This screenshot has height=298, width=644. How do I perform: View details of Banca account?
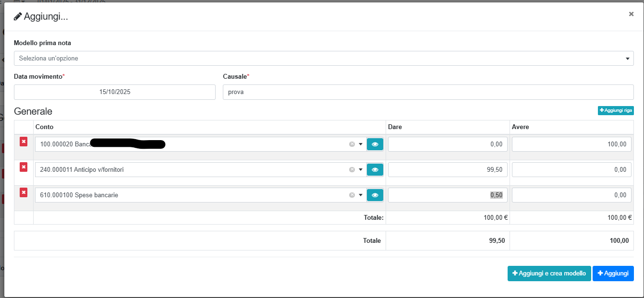tap(375, 144)
